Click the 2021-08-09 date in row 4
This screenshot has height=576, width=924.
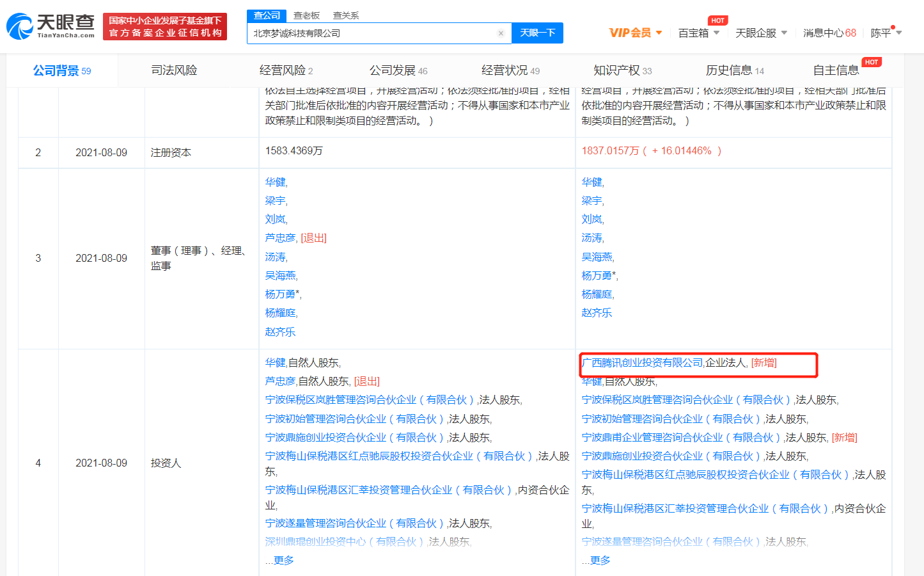[x=101, y=463]
